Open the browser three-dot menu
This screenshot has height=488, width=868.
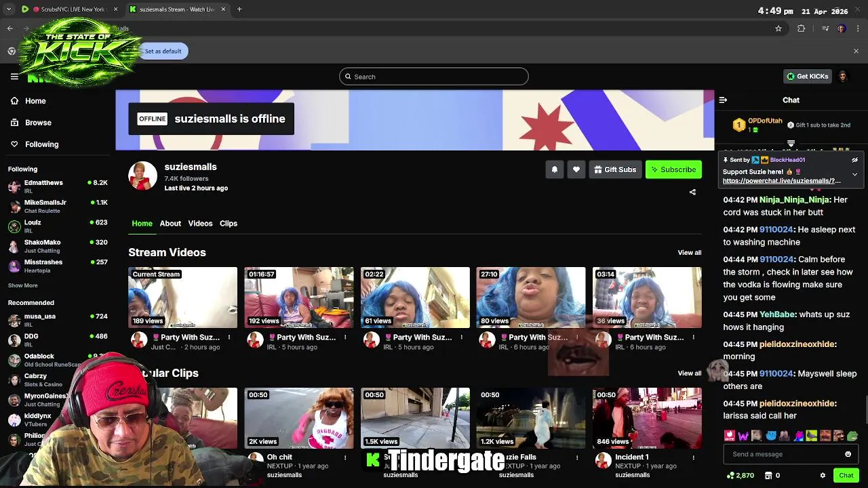tap(859, 28)
